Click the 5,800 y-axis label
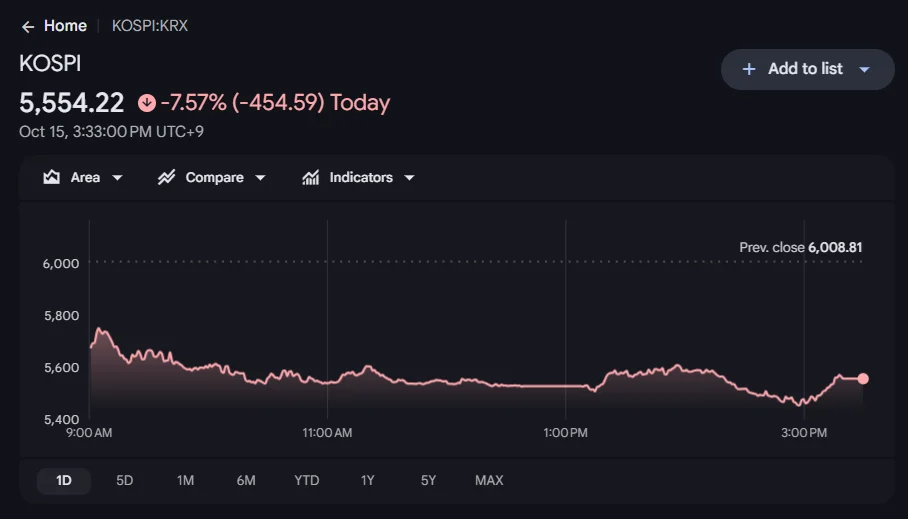The height and width of the screenshot is (519, 908). (x=61, y=316)
